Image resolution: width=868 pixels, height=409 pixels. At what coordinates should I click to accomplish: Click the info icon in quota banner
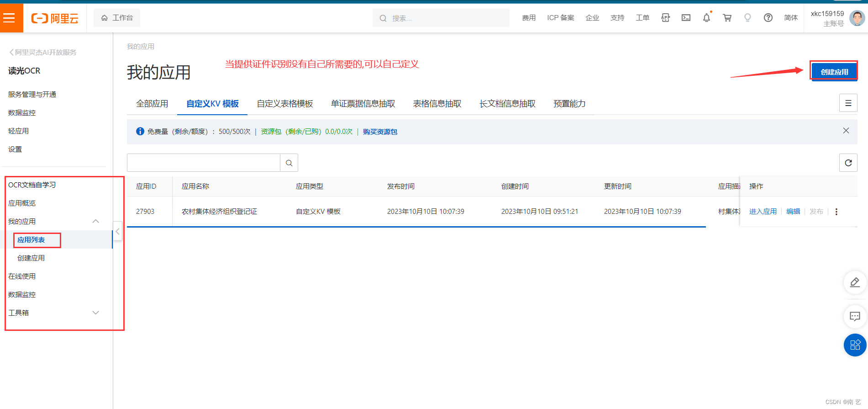[140, 132]
